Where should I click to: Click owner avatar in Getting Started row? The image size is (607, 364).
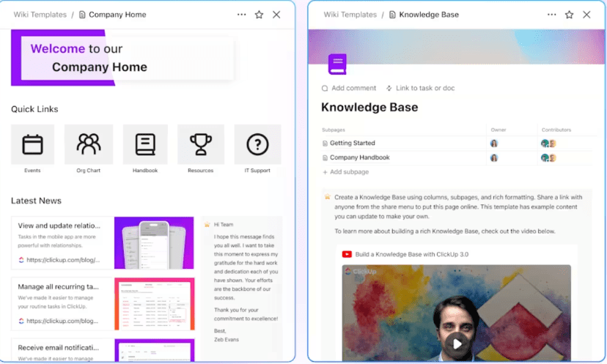494,144
